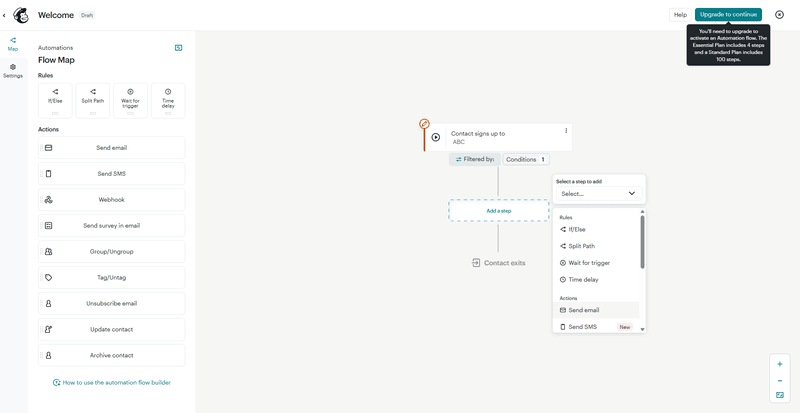Screen dimensions: 800x413
Task: Select Send SMS from dropdown list
Action: click(x=596, y=327)
